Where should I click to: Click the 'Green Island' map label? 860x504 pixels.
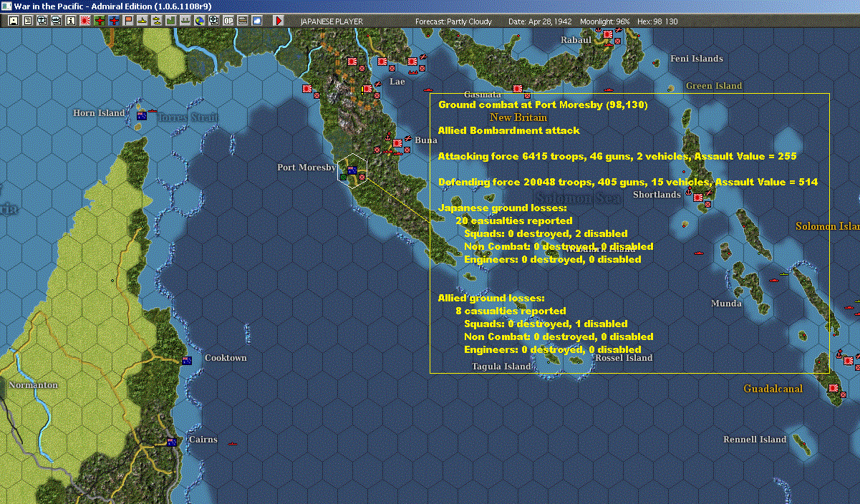tap(714, 86)
